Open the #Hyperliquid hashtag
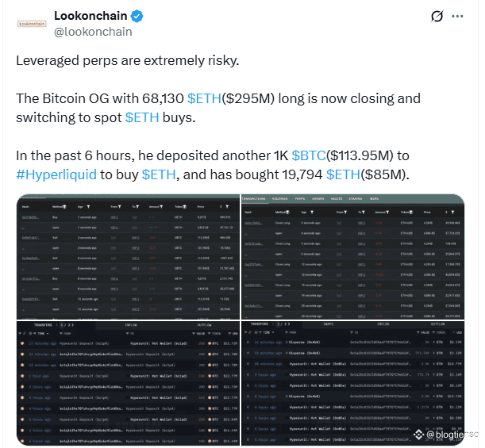Image resolution: width=485 pixels, height=448 pixels. tap(56, 174)
